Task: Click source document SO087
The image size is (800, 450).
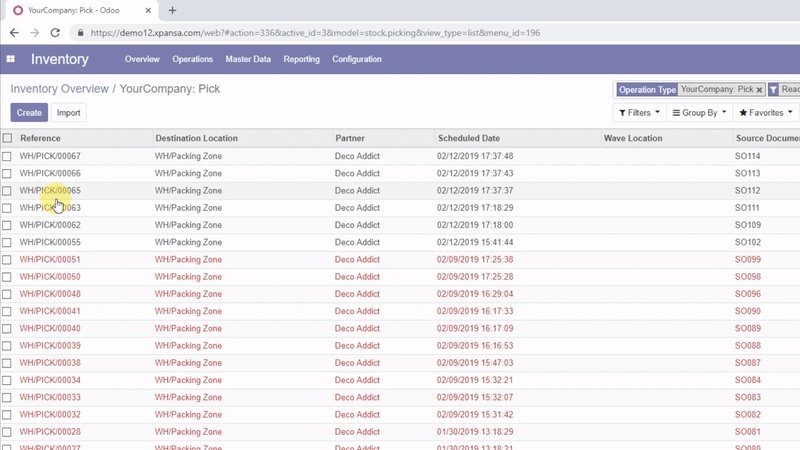Action: pyautogui.click(x=747, y=363)
